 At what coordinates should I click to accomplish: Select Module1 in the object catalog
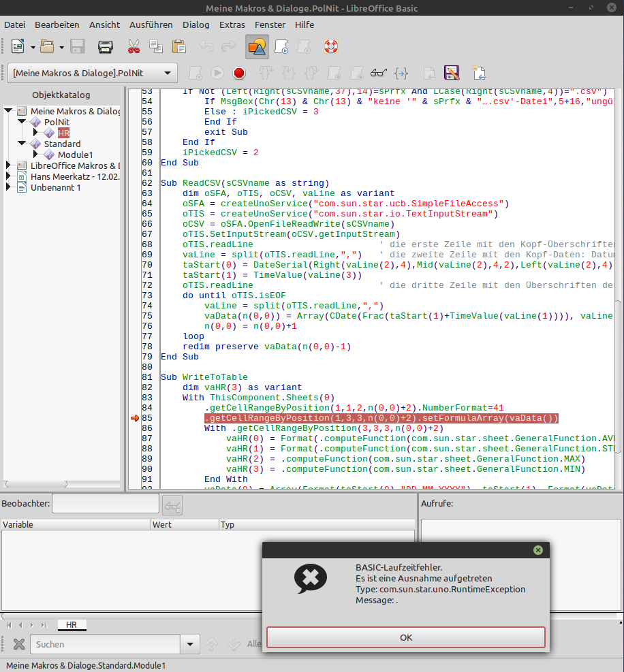[x=75, y=155]
